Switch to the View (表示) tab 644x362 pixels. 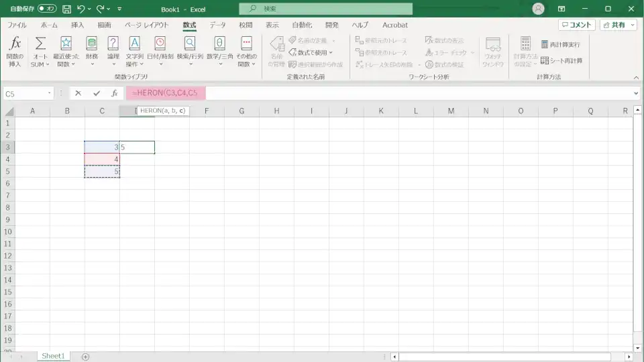pos(272,25)
